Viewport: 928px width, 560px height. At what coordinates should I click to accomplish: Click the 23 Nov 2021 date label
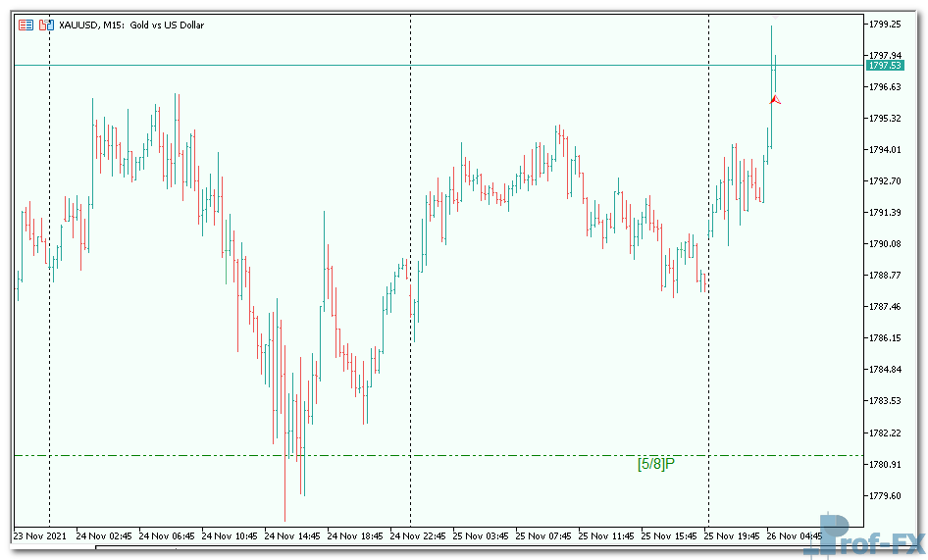39,536
